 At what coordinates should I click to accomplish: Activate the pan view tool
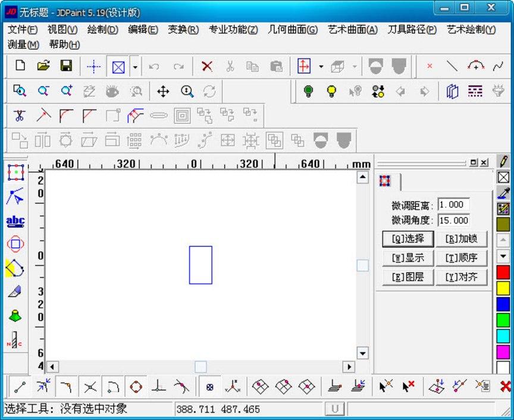tap(163, 91)
